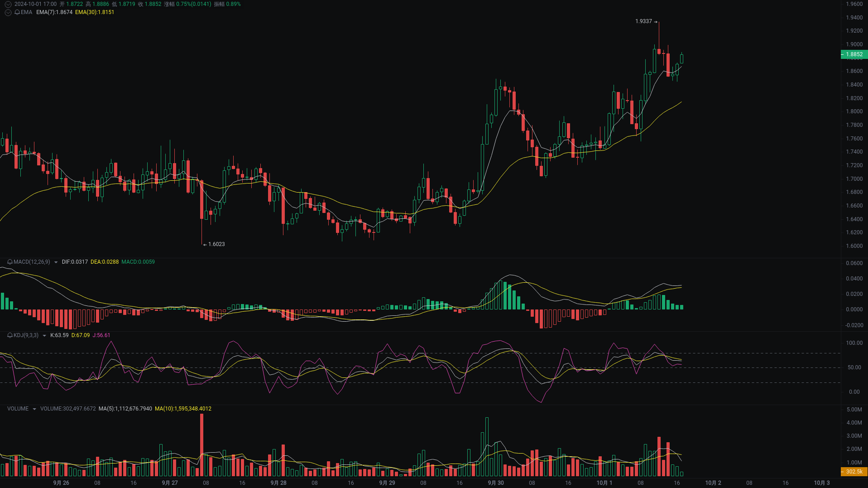Click the 100.00 KDJ axis label
Viewport: 868px width, 488px height.
tap(854, 343)
